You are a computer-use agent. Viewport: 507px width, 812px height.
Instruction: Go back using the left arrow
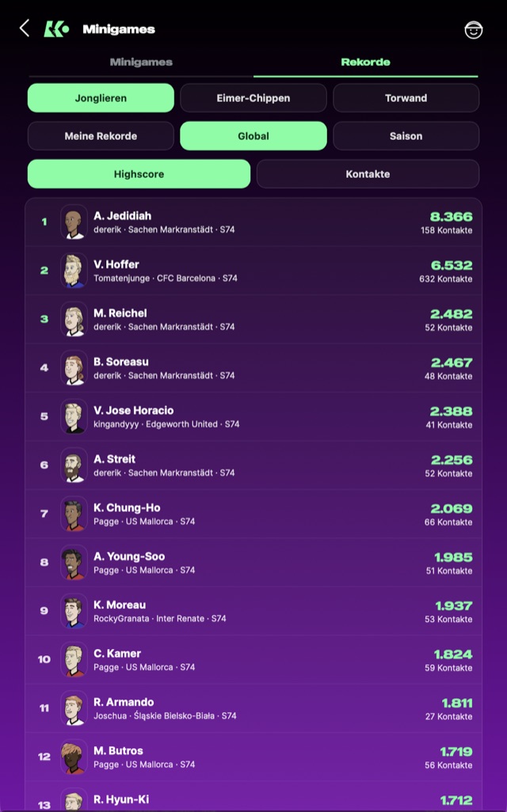[x=25, y=28]
